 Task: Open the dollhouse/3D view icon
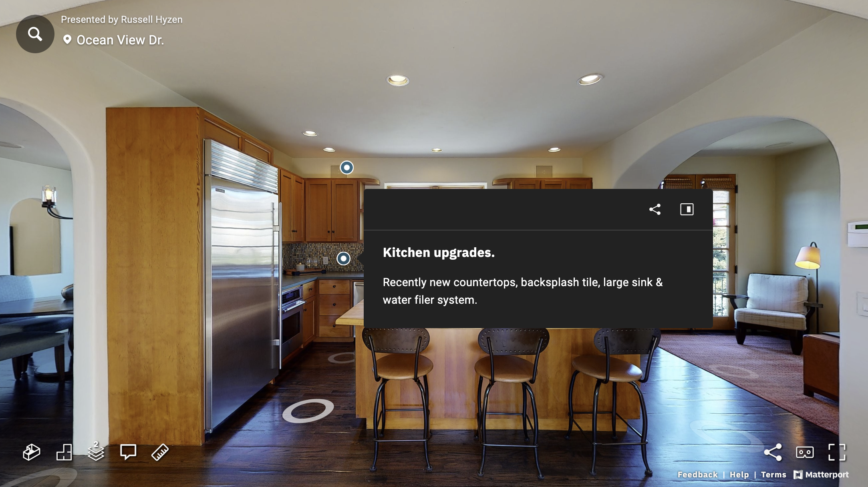tap(32, 451)
